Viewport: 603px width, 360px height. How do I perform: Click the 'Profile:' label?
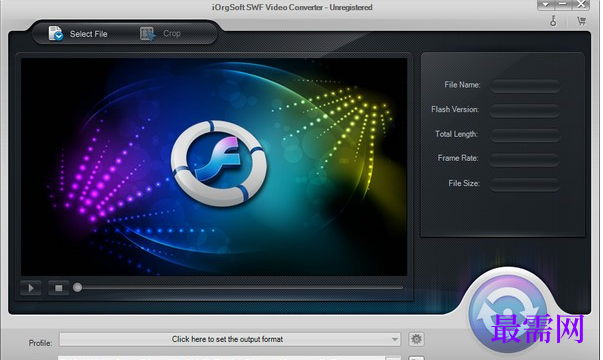[40, 343]
